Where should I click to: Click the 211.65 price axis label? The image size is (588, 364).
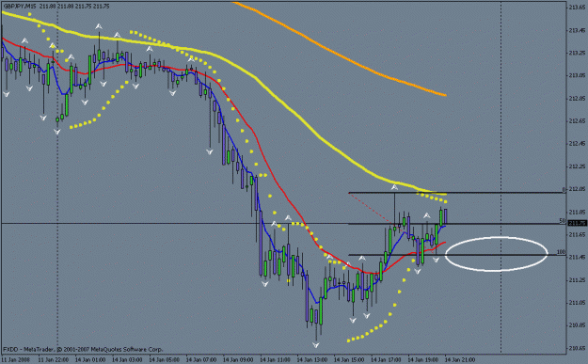(x=577, y=234)
